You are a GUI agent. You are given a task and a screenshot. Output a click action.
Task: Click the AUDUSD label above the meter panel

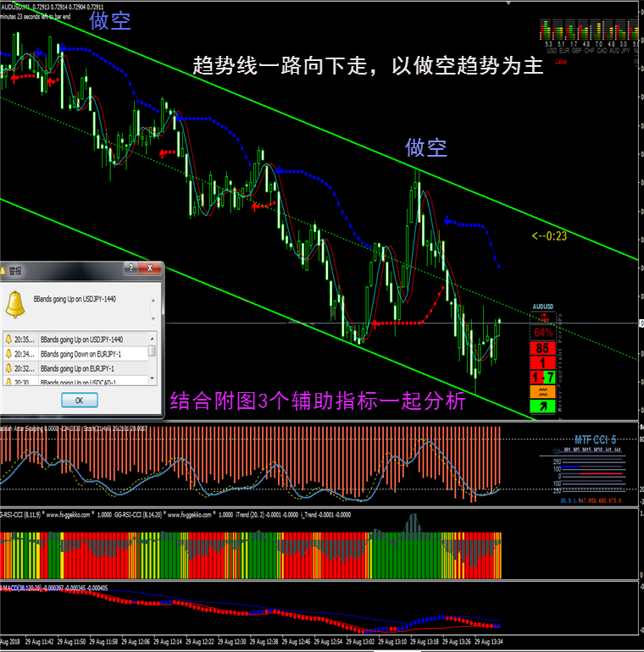[543, 307]
